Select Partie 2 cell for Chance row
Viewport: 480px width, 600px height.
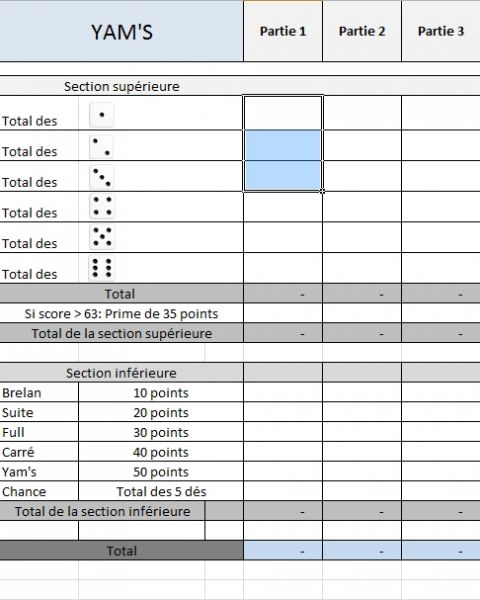point(362,491)
